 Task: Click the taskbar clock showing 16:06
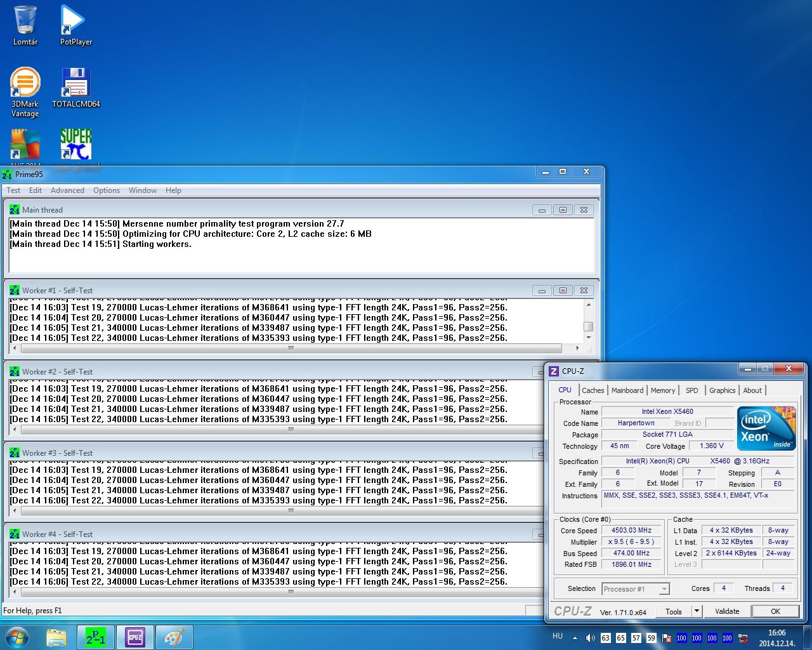click(x=776, y=637)
